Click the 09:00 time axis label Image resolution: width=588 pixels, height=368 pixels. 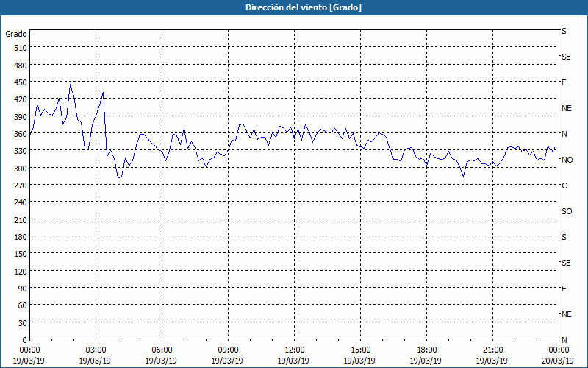coord(228,350)
